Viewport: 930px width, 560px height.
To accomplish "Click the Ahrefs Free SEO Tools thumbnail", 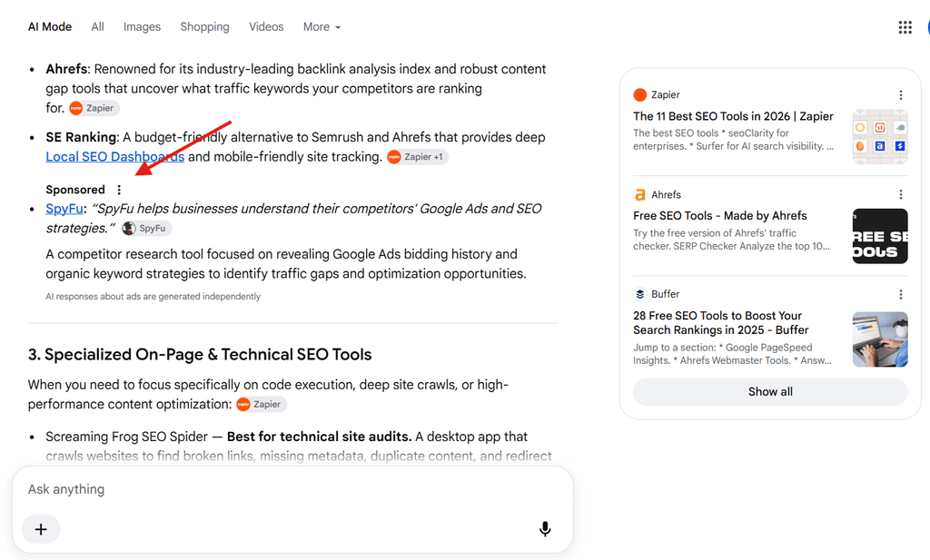I will (x=880, y=237).
